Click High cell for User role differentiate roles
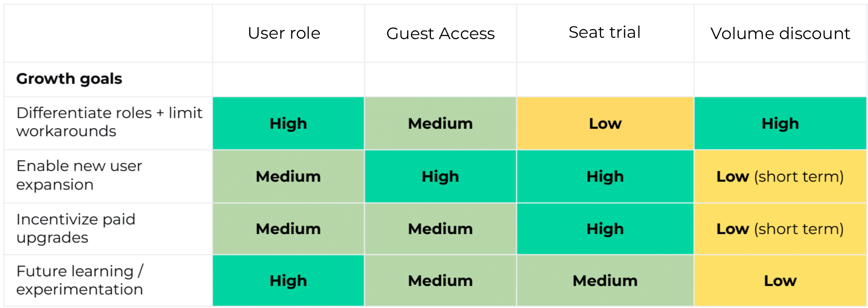This screenshot has height=308, width=868. (288, 123)
